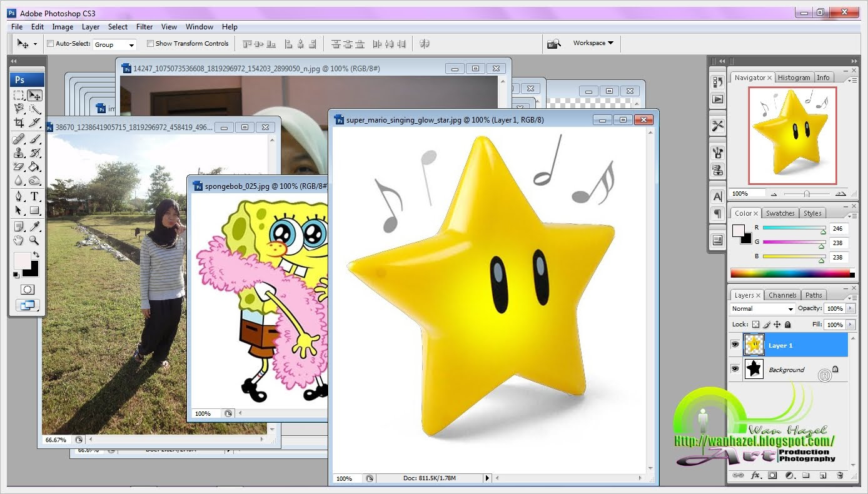Create new adjustment layer dropdown icon
This screenshot has height=494, width=868.
point(789,475)
